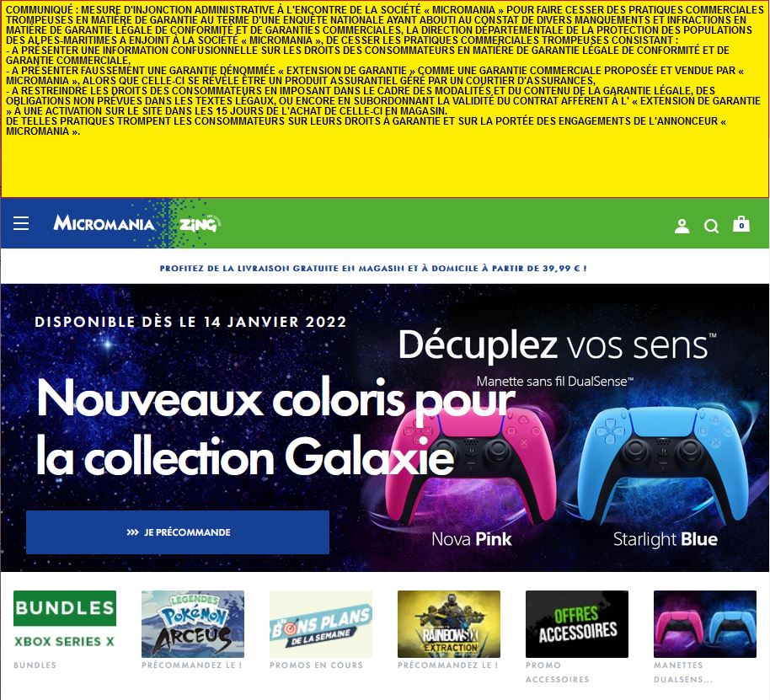
Task: Open the Pokémon Legends Arceus thumbnail
Action: 193,624
